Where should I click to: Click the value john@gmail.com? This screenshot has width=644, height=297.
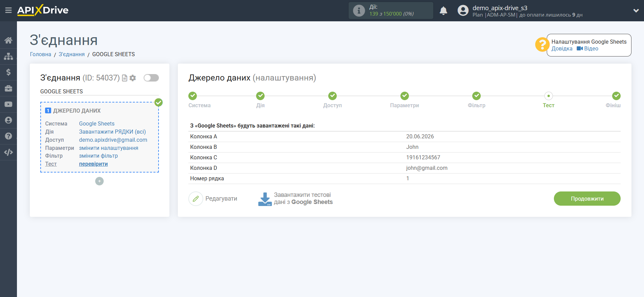427,168
